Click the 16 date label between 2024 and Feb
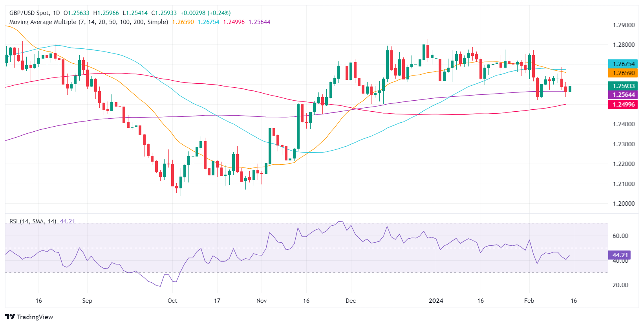Viewport: 644px width, 326px height. click(481, 301)
